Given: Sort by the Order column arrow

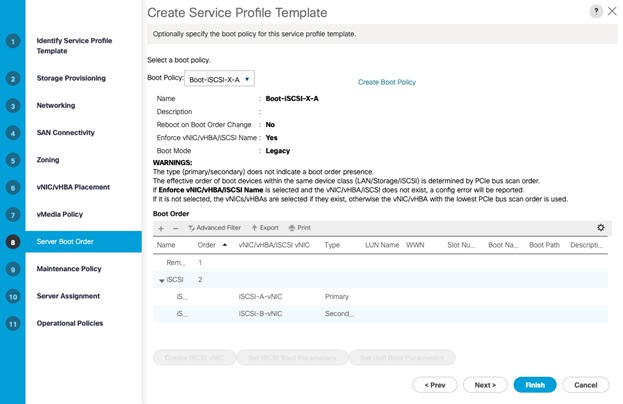Looking at the screenshot, I should coord(225,245).
